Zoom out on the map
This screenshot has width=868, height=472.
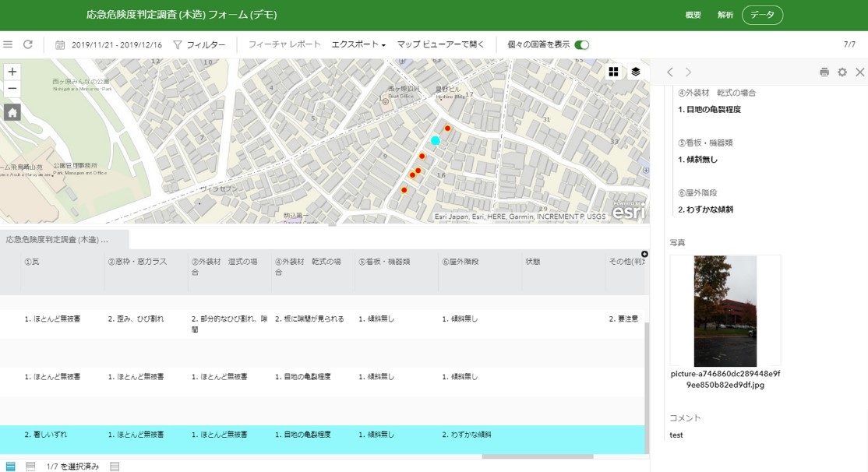12,89
